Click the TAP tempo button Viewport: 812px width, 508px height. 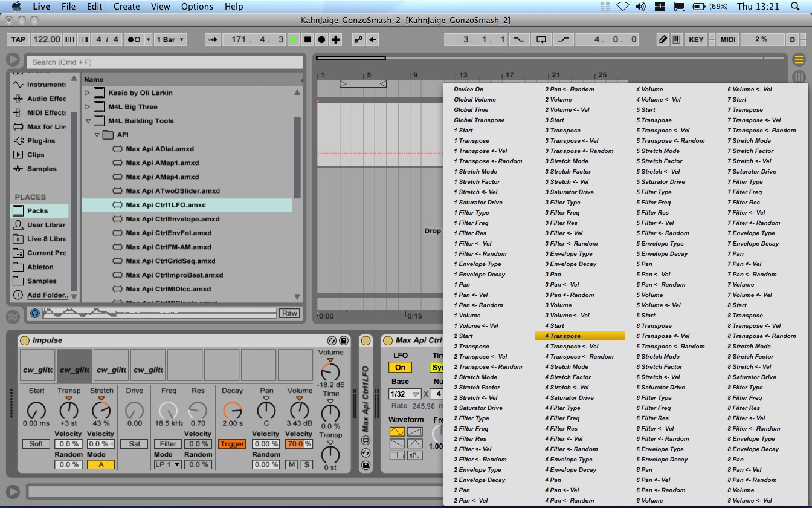18,39
